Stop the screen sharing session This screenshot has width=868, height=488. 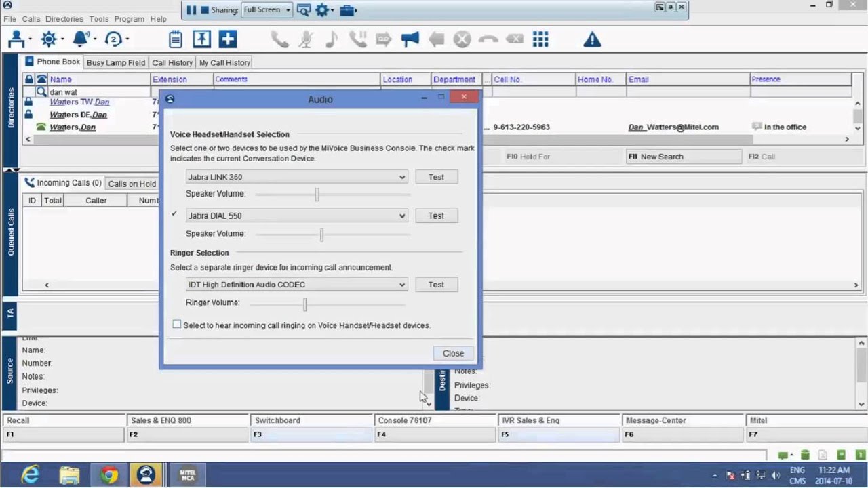click(x=205, y=10)
